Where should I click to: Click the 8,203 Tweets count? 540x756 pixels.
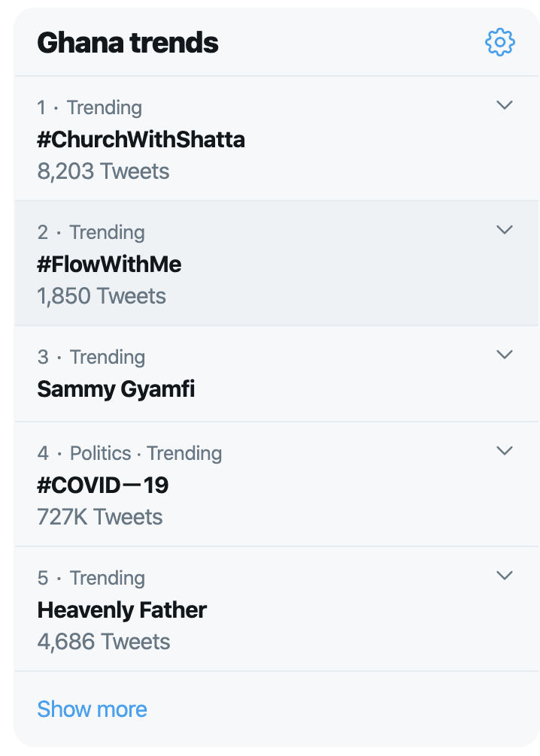[103, 171]
